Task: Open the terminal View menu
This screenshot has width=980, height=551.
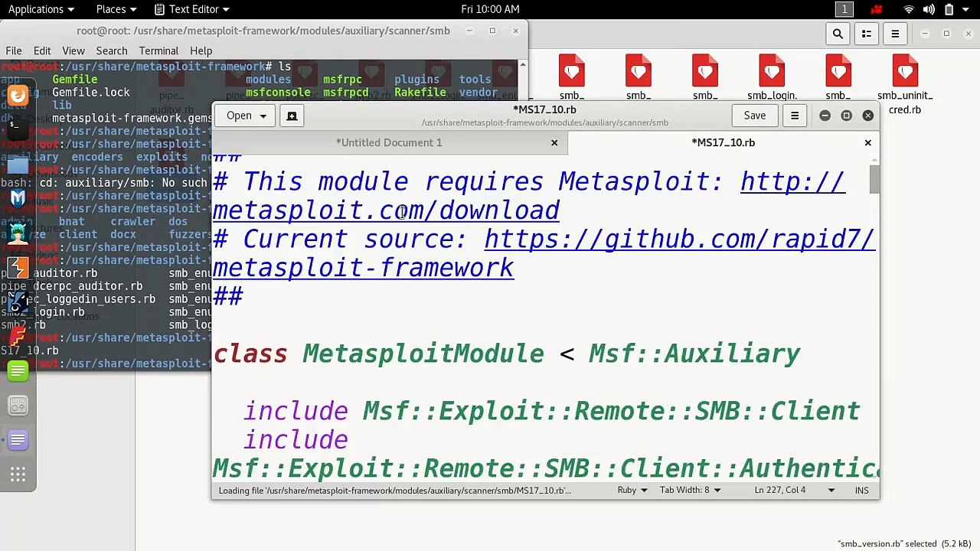Action: tap(73, 51)
